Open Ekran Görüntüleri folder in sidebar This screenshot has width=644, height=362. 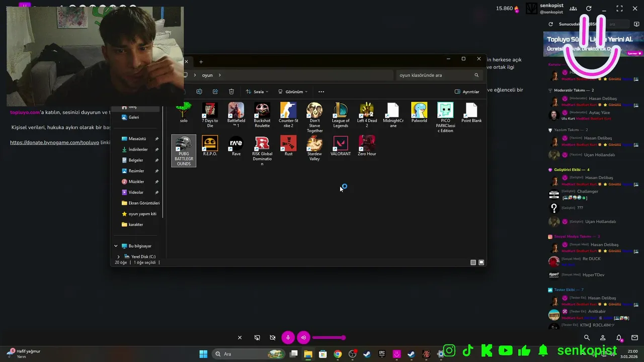[x=141, y=203]
